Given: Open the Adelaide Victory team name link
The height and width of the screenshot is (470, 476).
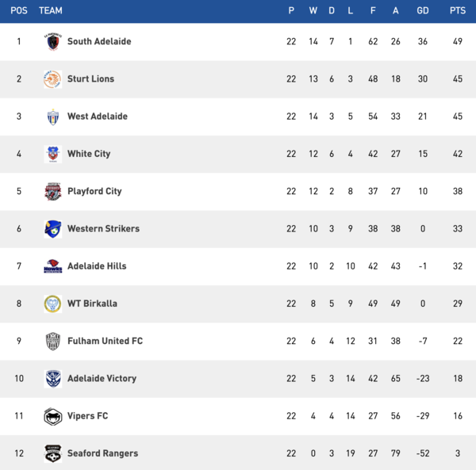Looking at the screenshot, I should click(x=102, y=379).
